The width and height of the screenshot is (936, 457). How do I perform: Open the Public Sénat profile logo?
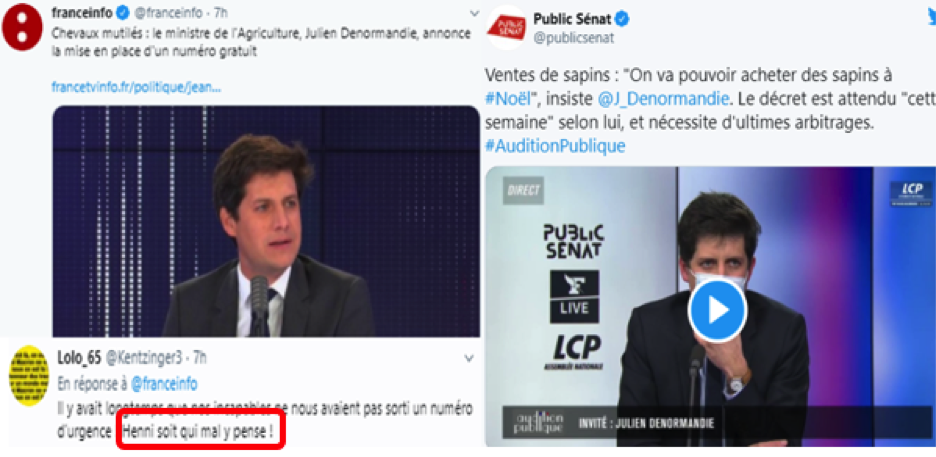point(506,27)
